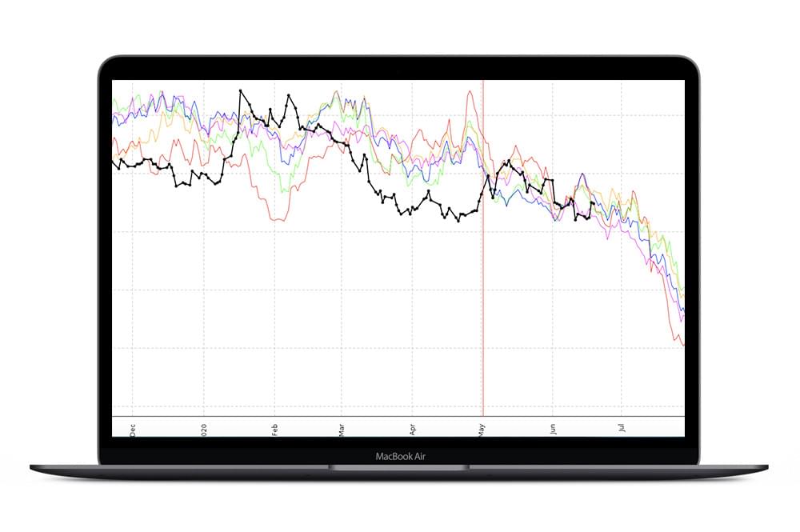The image size is (800, 532).
Task: Click the Dec label on time axis
Action: 133,428
